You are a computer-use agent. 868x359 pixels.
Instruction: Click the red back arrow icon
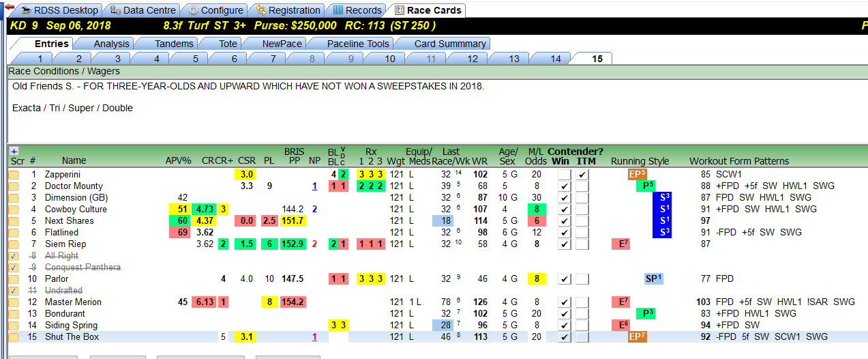[9, 7]
